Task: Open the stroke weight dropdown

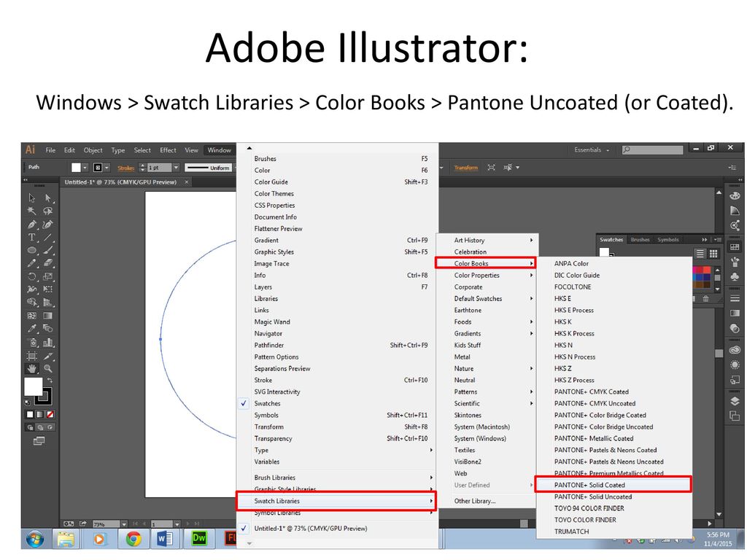Action: click(176, 168)
